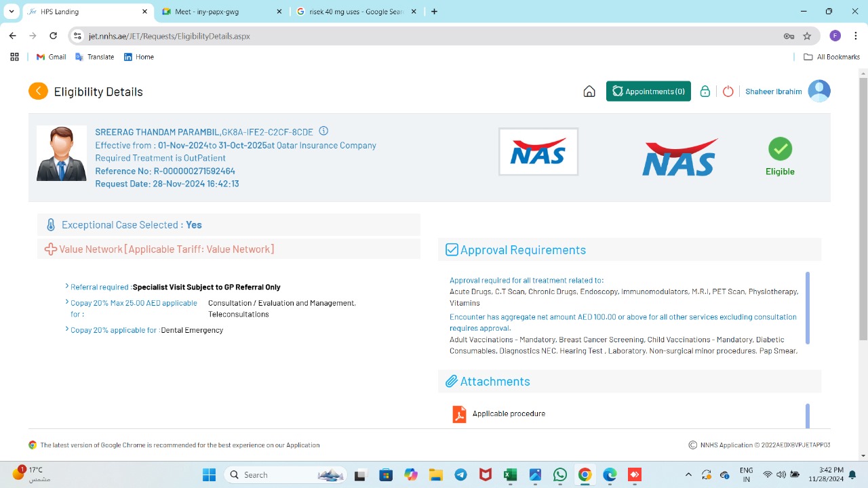Click the green lock icon
Viewport: 868px width, 488px height.
[x=705, y=91]
